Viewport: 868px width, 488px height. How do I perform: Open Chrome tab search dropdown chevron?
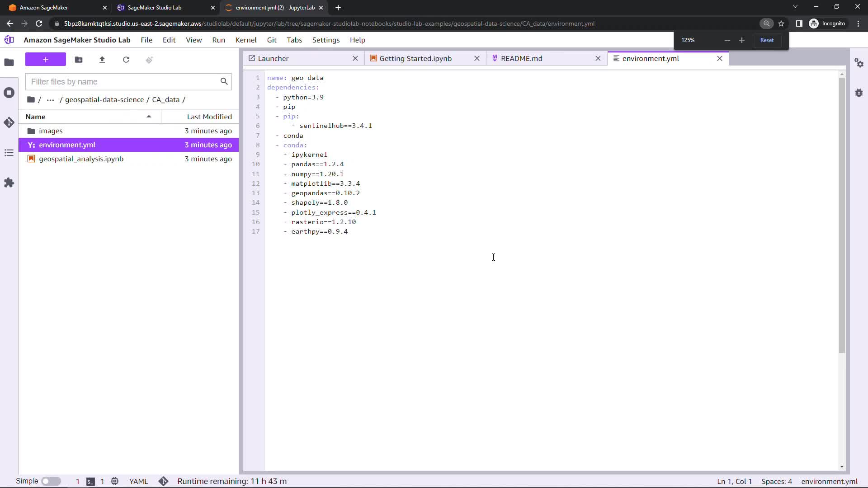tap(795, 7)
